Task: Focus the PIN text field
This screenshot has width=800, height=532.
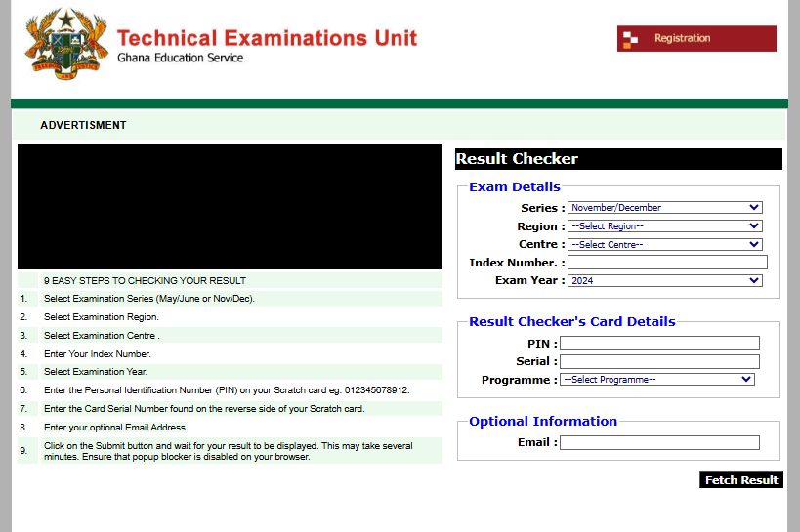Action: click(x=659, y=344)
